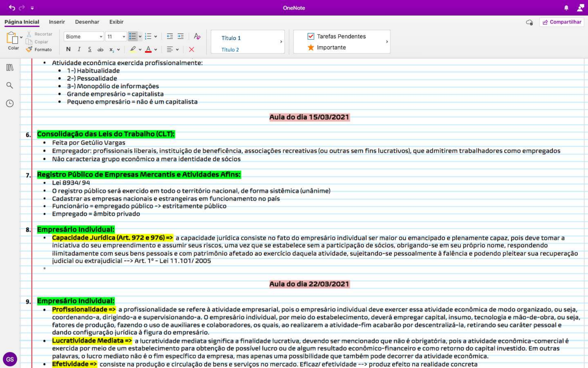Apply yellow highlighter color
The height and width of the screenshot is (368, 588).
133,49
